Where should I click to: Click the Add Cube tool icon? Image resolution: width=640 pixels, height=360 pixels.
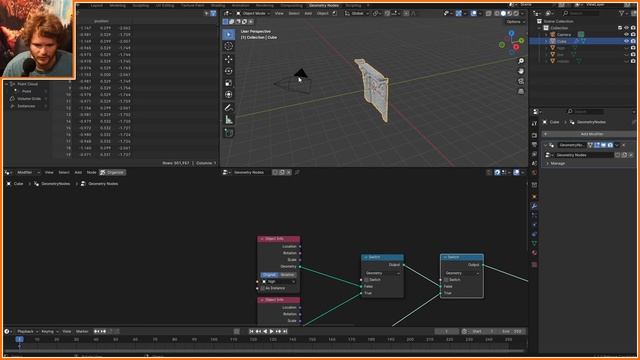pos(229,133)
